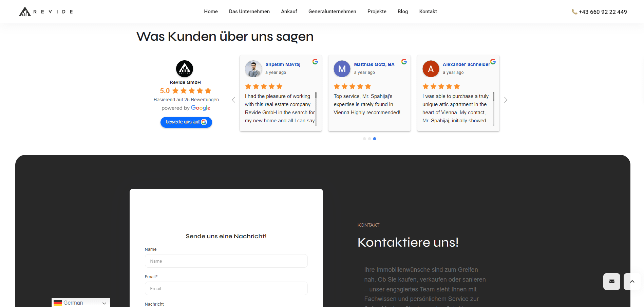Select the first carousel pagination dot

364,139
